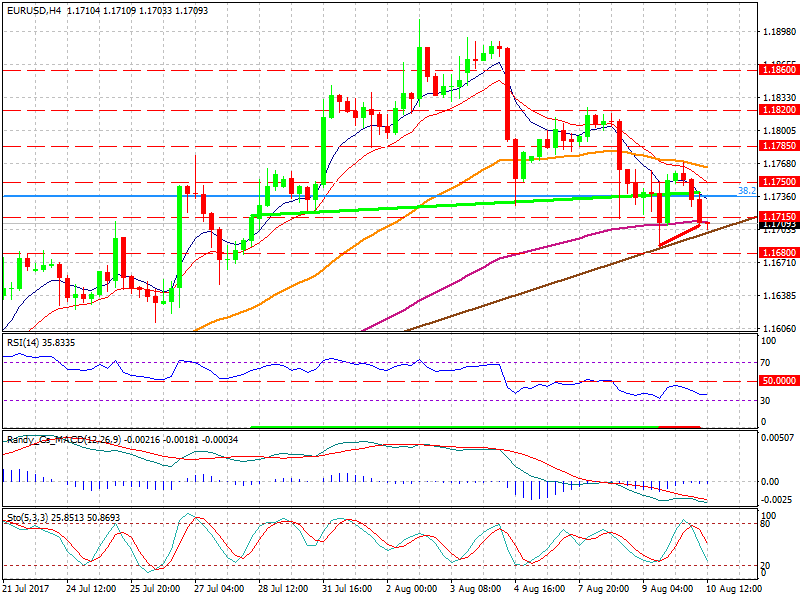Screen dimensions: 800x600
Task: Click the 27 Jul 04:00 time label
Action: (x=217, y=590)
